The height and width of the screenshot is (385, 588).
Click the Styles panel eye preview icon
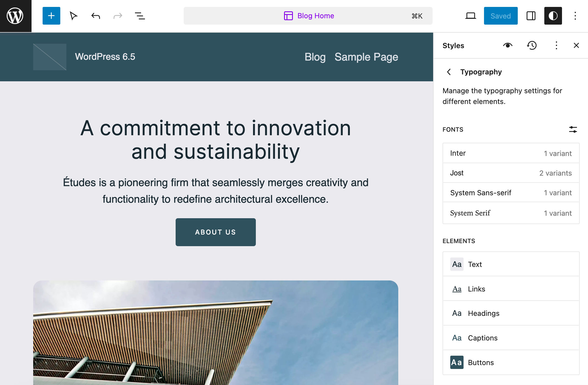click(508, 45)
